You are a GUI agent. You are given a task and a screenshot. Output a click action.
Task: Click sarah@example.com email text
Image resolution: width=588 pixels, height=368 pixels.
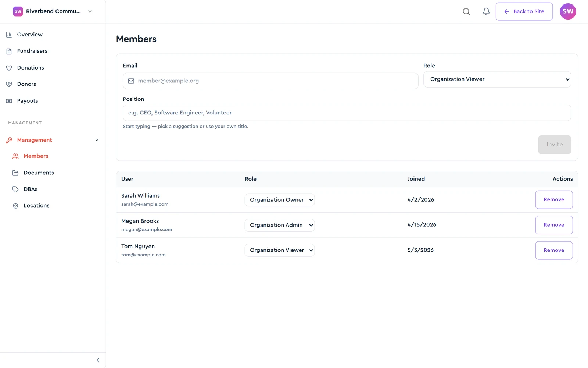[x=145, y=204]
